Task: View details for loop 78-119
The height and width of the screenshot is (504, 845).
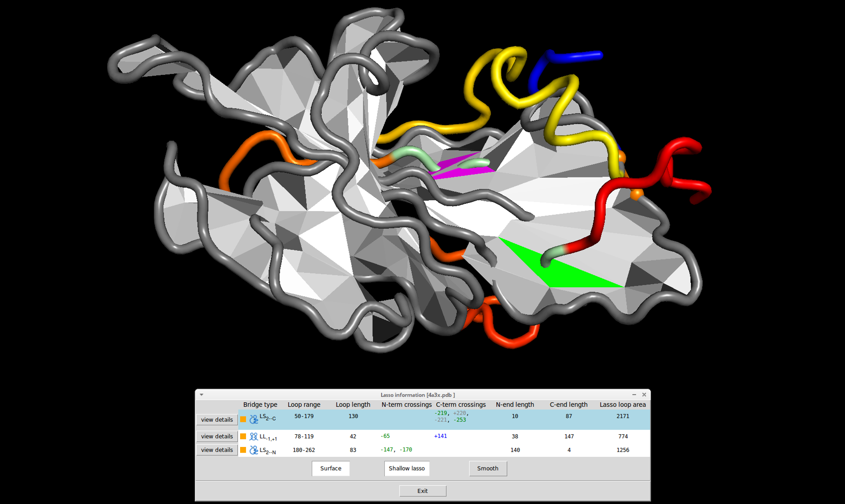Action: pos(217,436)
